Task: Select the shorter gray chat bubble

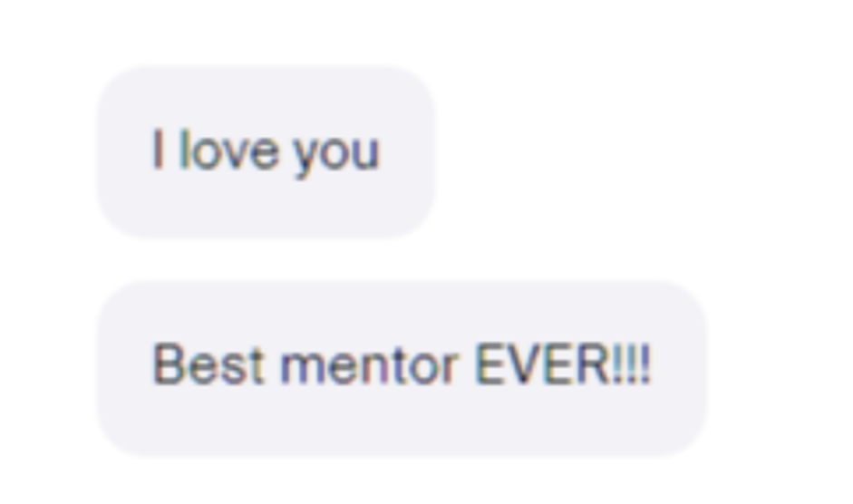Action: pyautogui.click(x=266, y=152)
